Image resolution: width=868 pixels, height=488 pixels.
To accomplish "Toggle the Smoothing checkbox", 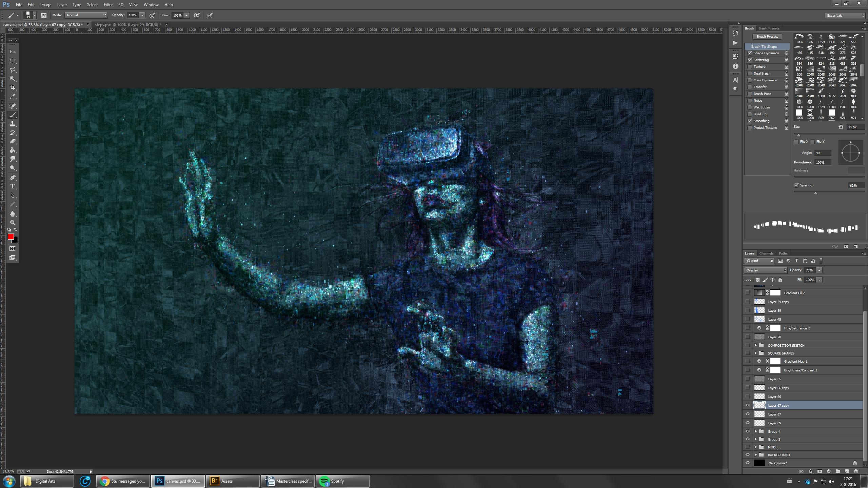I will (750, 121).
